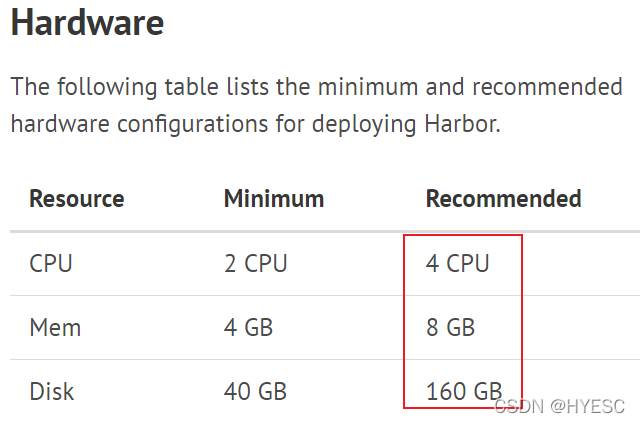Click the CPU resource row label
Viewport: 640px width, 423px height.
[x=51, y=263]
